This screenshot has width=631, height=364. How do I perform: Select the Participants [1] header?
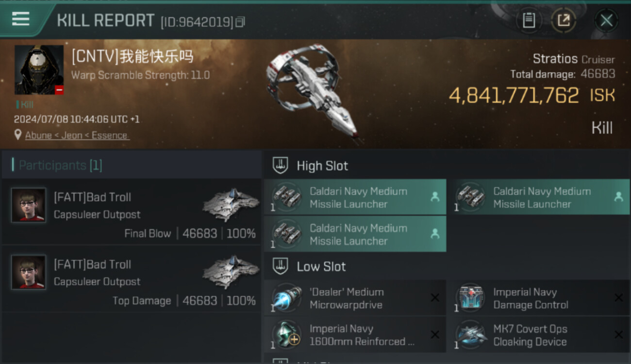point(60,165)
